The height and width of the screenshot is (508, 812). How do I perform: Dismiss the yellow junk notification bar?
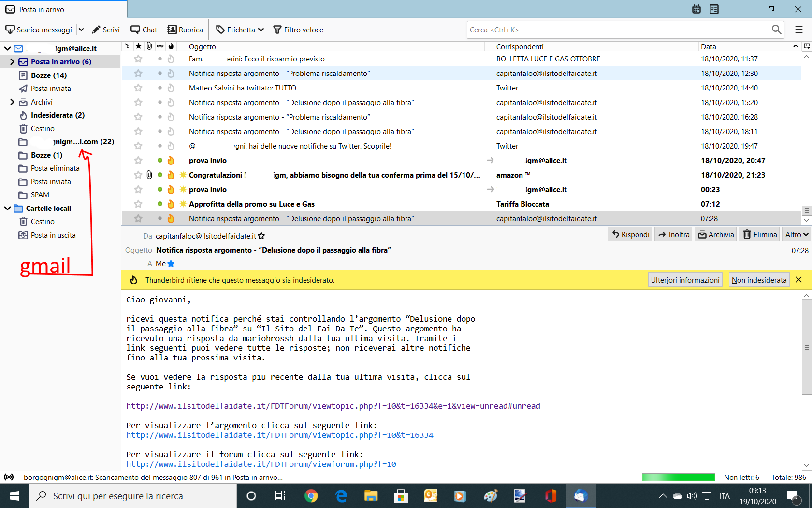pyautogui.click(x=799, y=280)
